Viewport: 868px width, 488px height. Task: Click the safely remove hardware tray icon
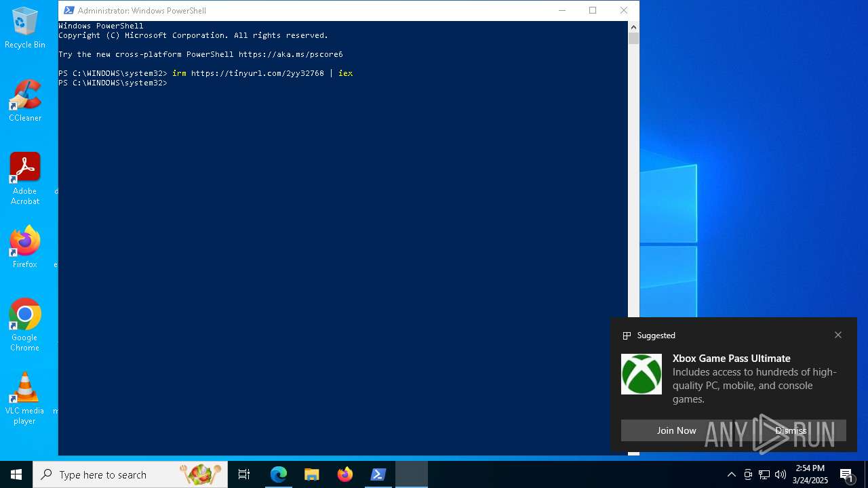[748, 474]
